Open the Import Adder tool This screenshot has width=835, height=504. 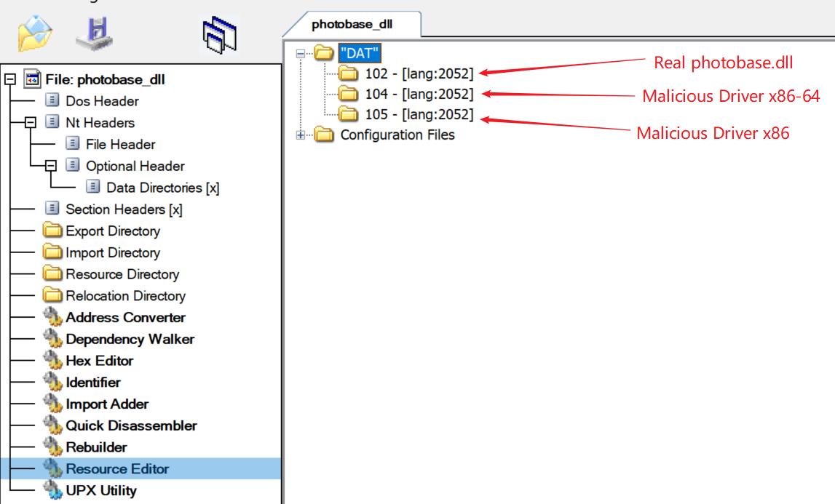107,404
